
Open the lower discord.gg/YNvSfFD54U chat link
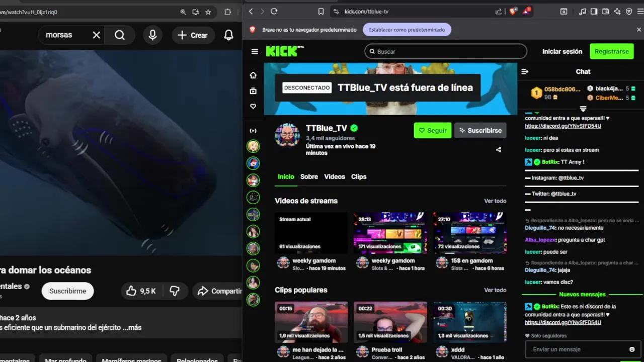563,322
